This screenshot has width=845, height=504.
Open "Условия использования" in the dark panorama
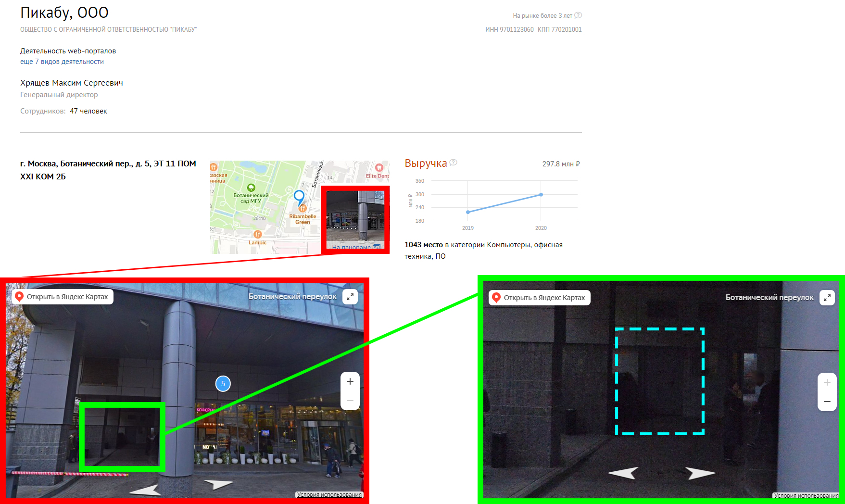pyautogui.click(x=806, y=496)
